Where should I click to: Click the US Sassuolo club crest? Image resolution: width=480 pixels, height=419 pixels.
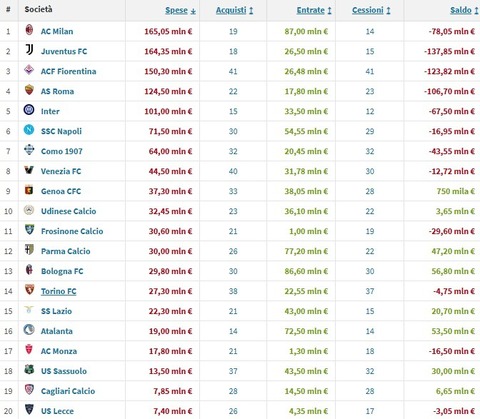tap(29, 370)
